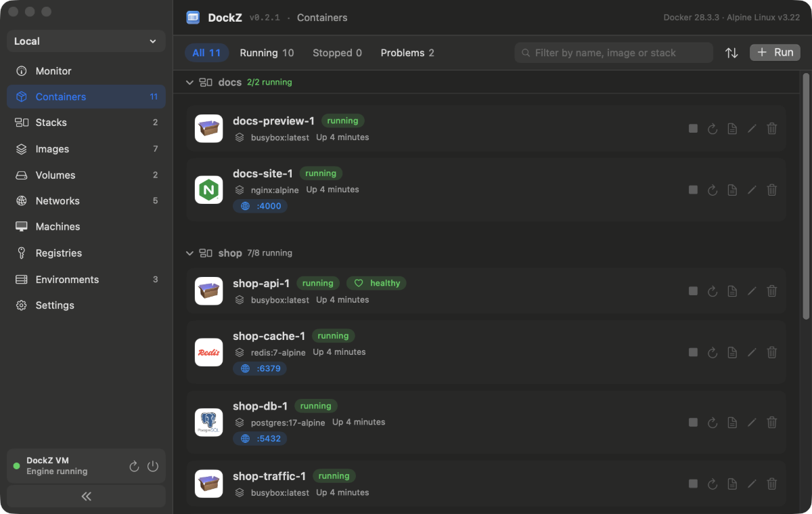Edit the shop-db-1 container
This screenshot has height=514, width=812.
coord(752,422)
